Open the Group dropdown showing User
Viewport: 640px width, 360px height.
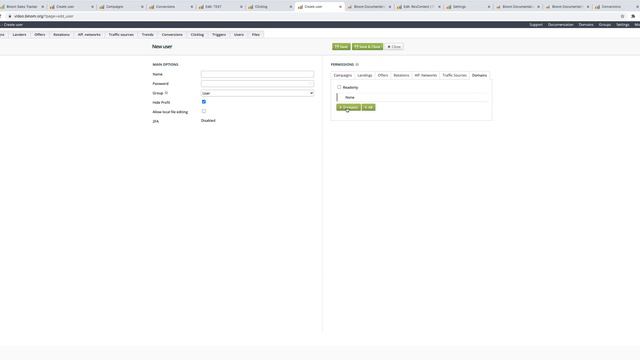coord(257,93)
